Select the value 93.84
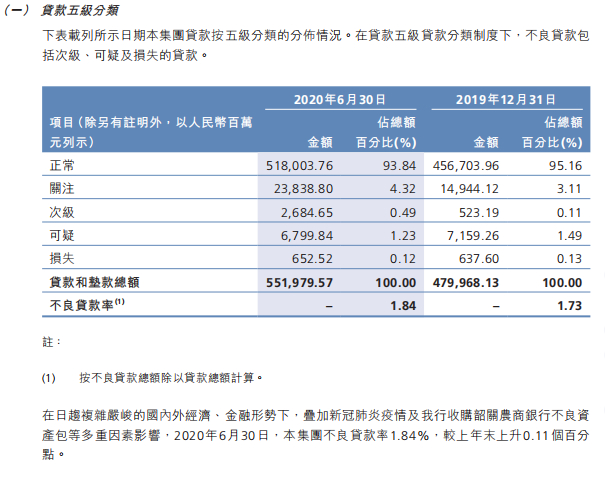Image resolution: width=605 pixels, height=482 pixels. (x=399, y=166)
